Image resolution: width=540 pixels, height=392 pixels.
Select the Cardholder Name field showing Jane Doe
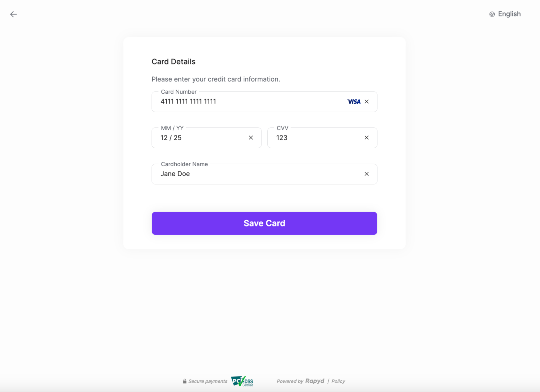click(230, 174)
